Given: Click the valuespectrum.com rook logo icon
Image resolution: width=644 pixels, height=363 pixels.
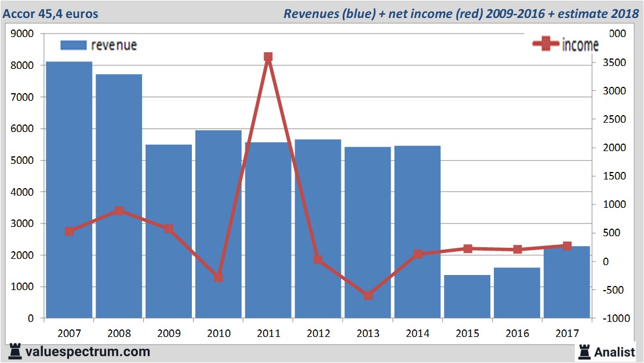Looking at the screenshot, I should pyautogui.click(x=14, y=351).
